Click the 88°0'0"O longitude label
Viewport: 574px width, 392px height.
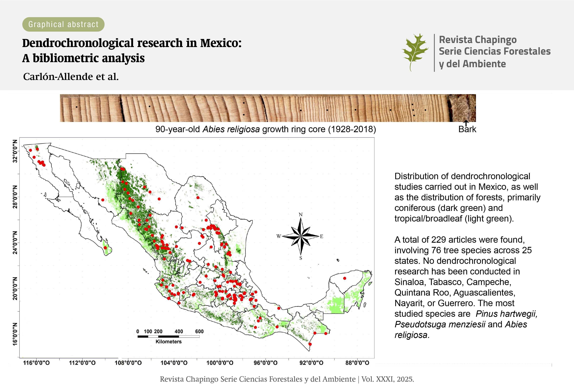click(357, 363)
